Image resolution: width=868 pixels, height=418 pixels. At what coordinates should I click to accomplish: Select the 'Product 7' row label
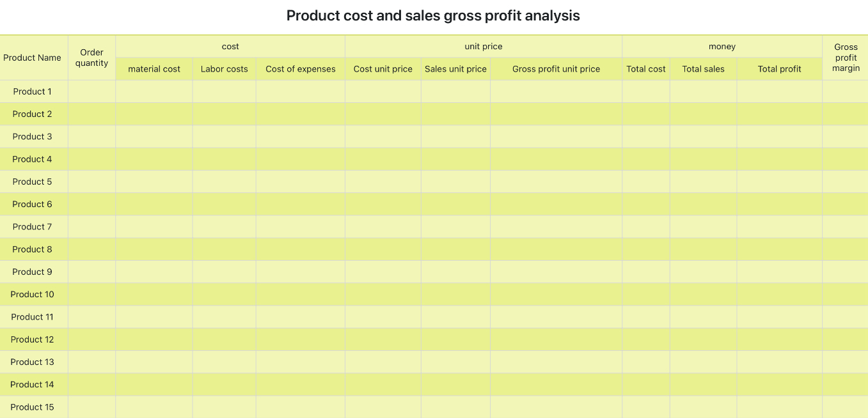(33, 227)
